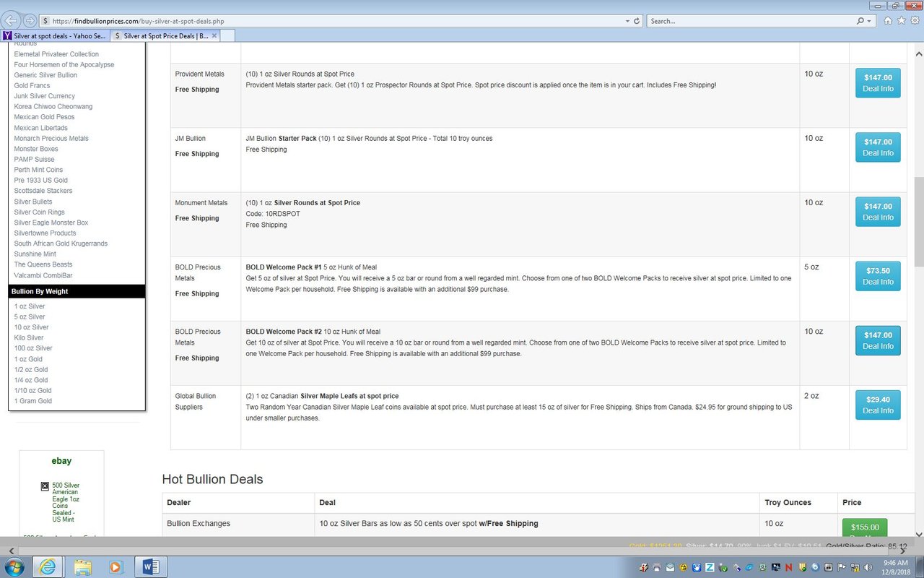The height and width of the screenshot is (578, 924).
Task: Open Monster Boxes category link
Action: point(36,149)
